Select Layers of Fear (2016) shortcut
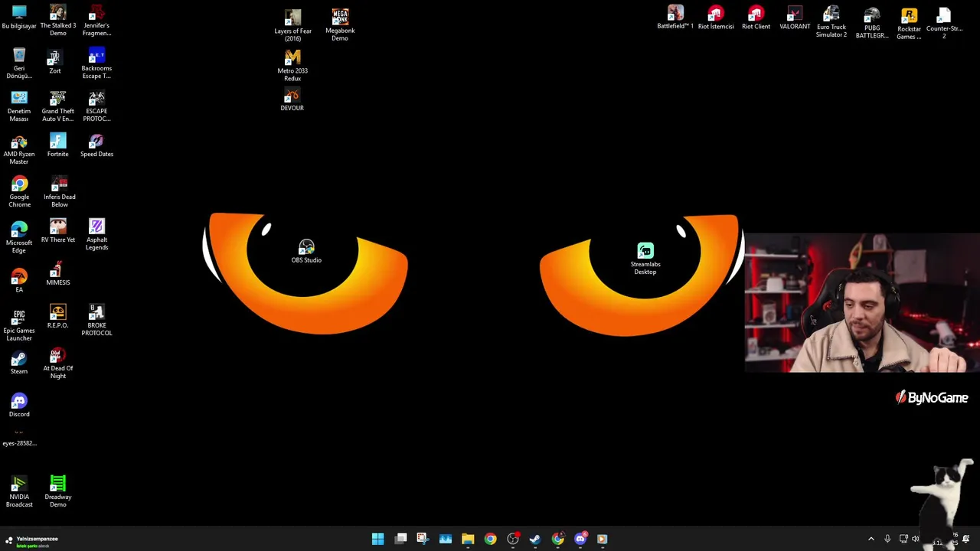The width and height of the screenshot is (980, 551). click(x=292, y=26)
